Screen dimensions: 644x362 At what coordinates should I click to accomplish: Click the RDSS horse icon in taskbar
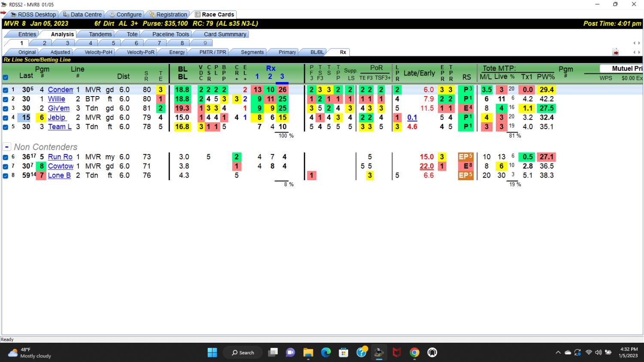click(379, 353)
